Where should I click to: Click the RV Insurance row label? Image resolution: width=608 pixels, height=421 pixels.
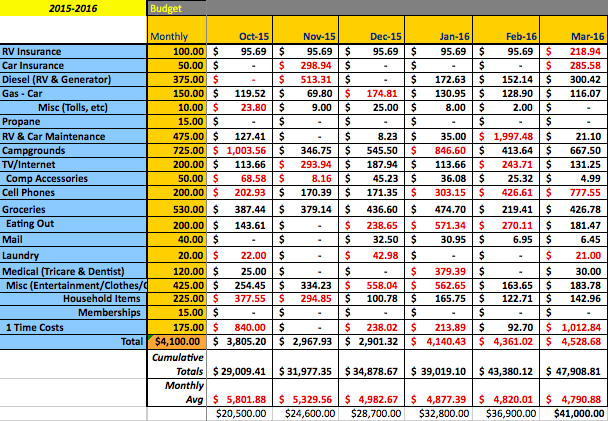73,51
